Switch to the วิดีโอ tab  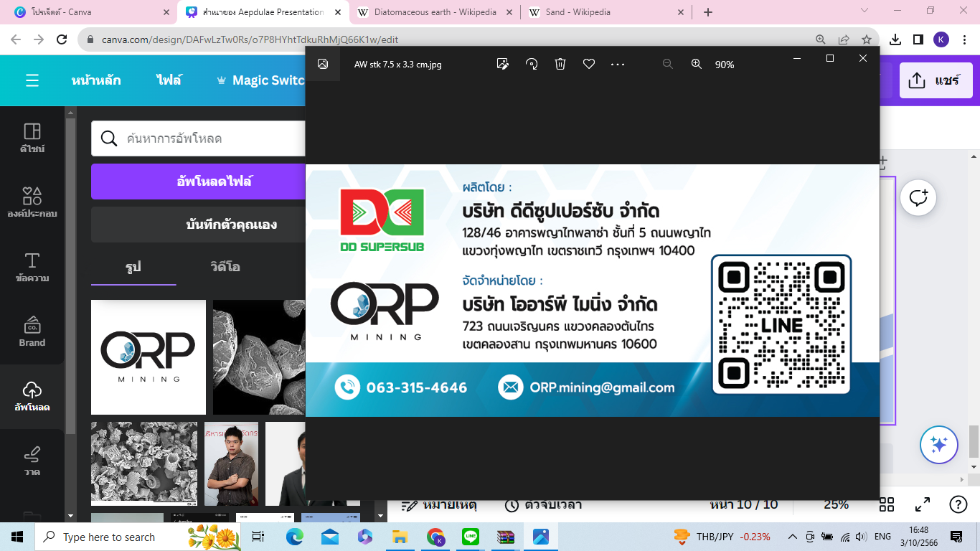pyautogui.click(x=225, y=267)
